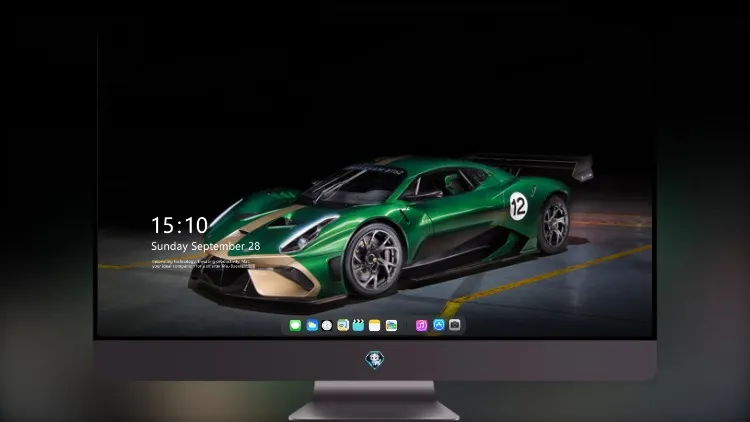
Task: Open the Wallet cards app icon
Action: (x=391, y=325)
